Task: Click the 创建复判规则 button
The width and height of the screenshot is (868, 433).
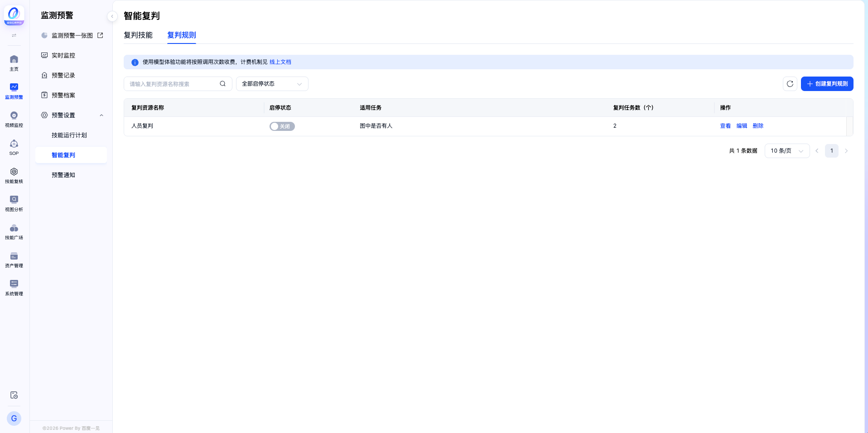Action: 827,84
